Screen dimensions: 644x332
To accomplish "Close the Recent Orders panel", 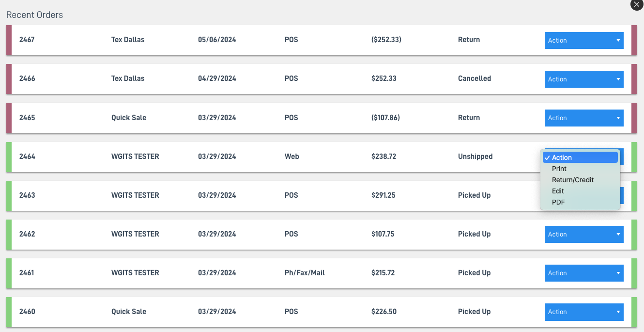I will click(x=637, y=4).
